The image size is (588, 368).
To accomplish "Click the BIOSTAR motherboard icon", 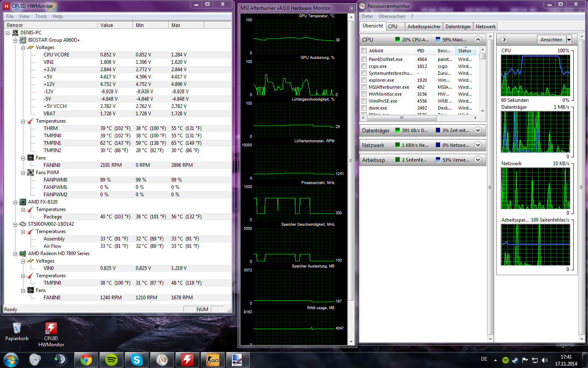I will 23,40.
